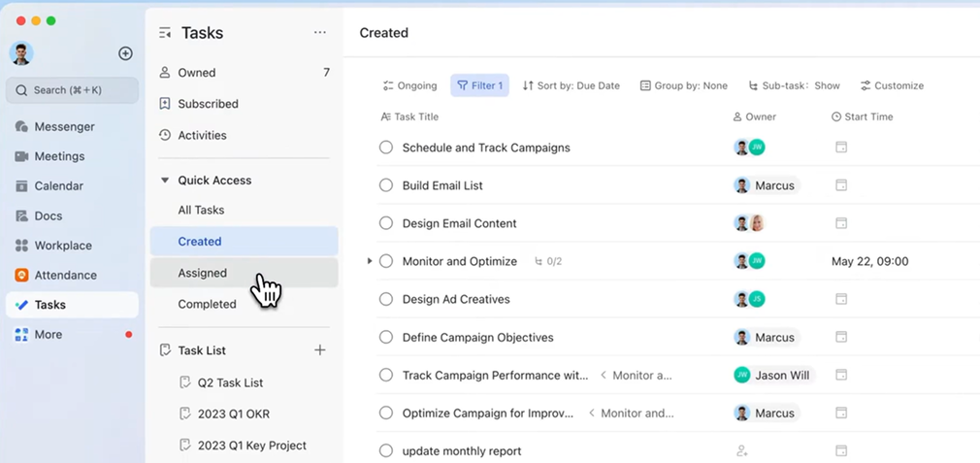Check off the Build Email List task
The width and height of the screenshot is (980, 463).
386,185
